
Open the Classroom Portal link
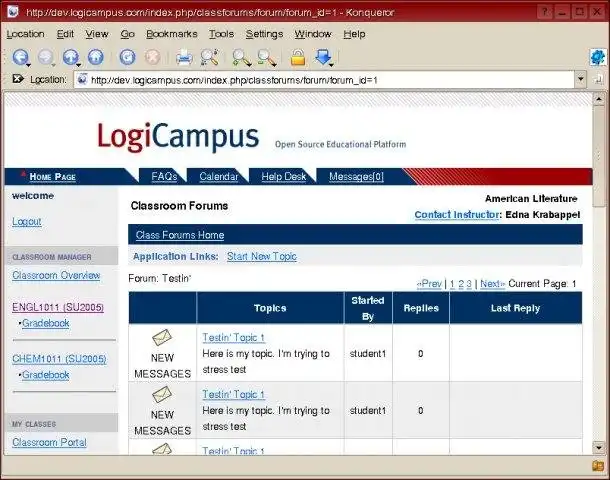pyautogui.click(x=49, y=442)
